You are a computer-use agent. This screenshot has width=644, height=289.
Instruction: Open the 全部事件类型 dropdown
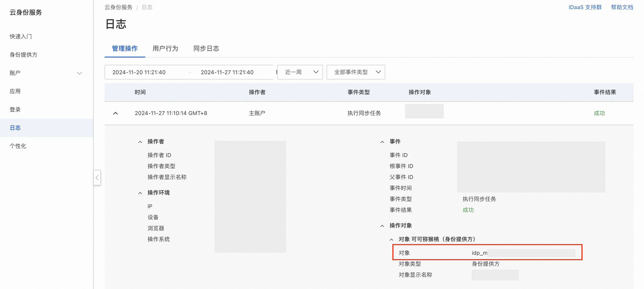(x=356, y=72)
